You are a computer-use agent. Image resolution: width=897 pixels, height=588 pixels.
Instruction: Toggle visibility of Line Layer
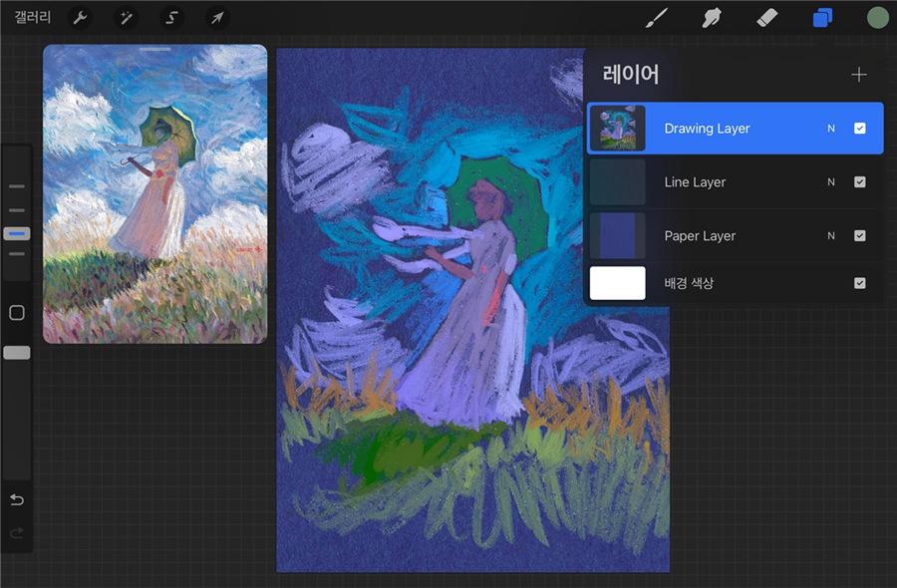859,181
